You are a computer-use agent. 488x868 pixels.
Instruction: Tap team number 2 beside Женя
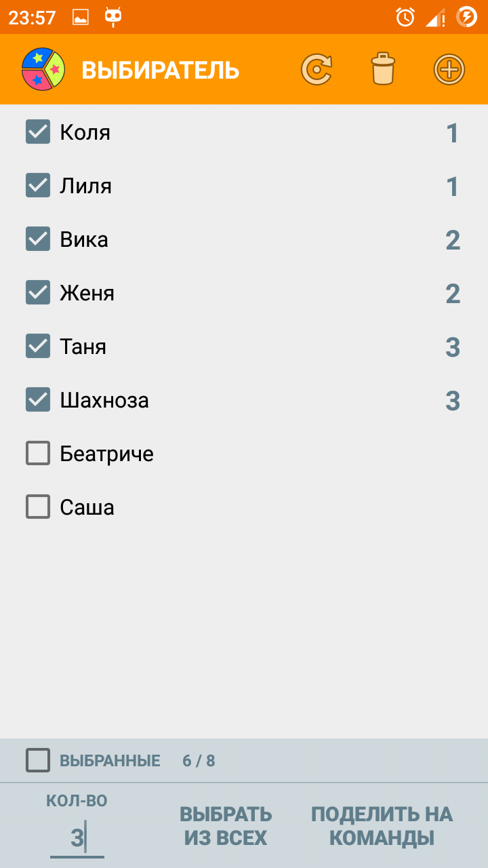click(x=453, y=294)
